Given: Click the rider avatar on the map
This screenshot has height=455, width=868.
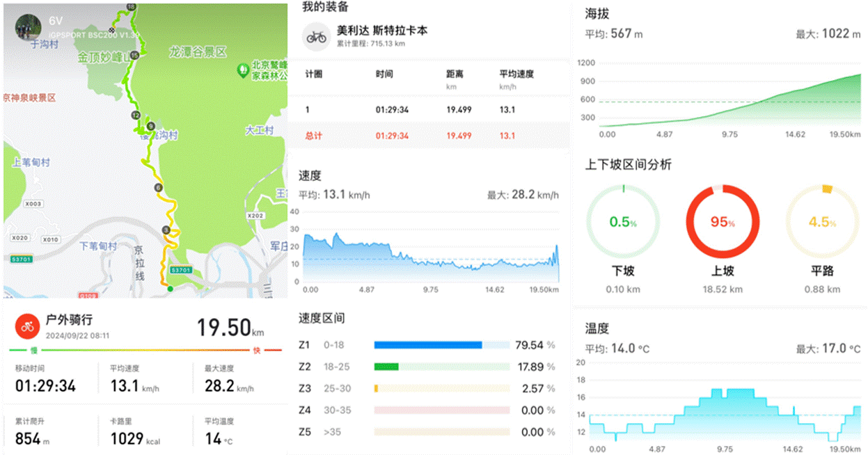Looking at the screenshot, I should click(x=28, y=28).
